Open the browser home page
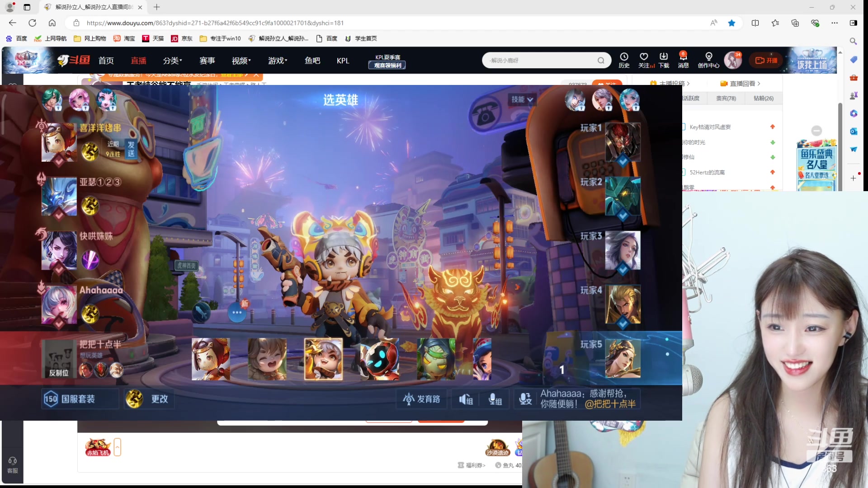Image resolution: width=868 pixels, height=488 pixels. click(x=52, y=23)
